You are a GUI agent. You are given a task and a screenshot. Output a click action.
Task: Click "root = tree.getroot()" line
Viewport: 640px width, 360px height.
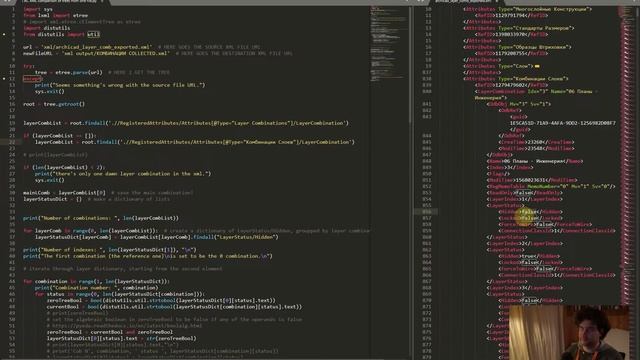(x=54, y=104)
